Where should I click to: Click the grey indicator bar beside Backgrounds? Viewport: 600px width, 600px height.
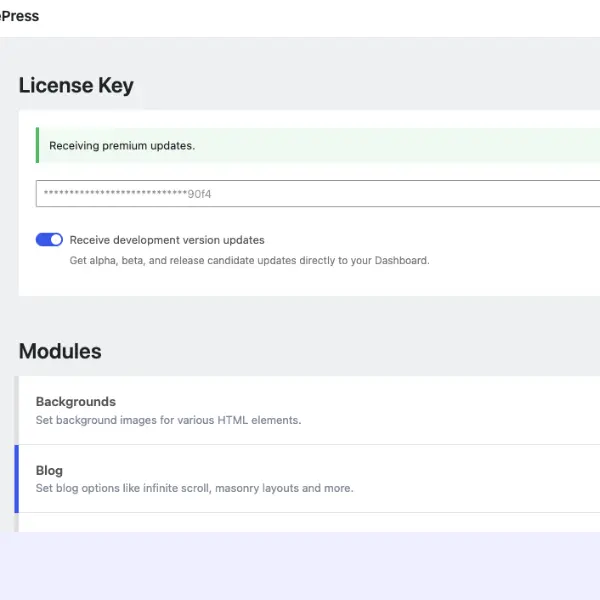[x=17, y=410]
